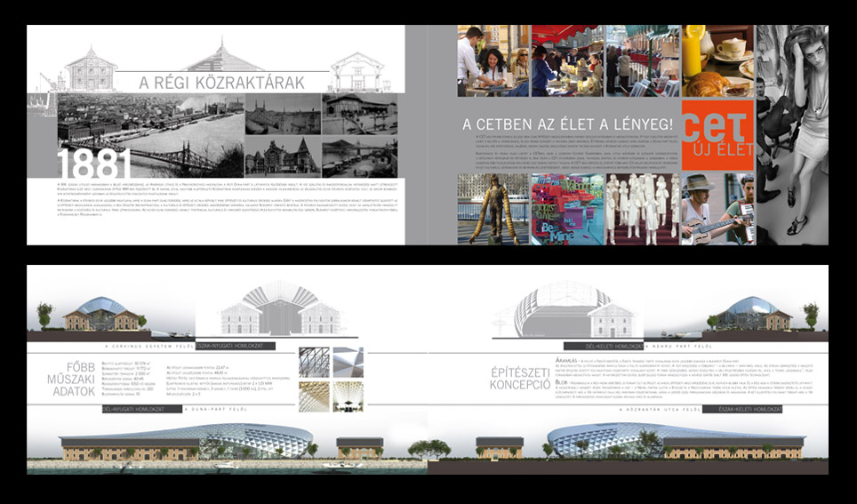This screenshot has width=857, height=504.
Task: Select the large historic bridge panorama photo
Action: point(149,135)
